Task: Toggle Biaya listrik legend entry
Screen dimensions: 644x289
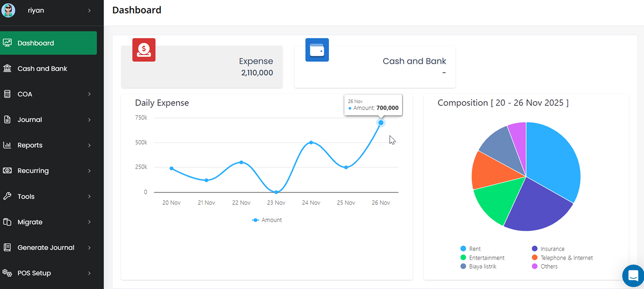Action: [x=478, y=266]
